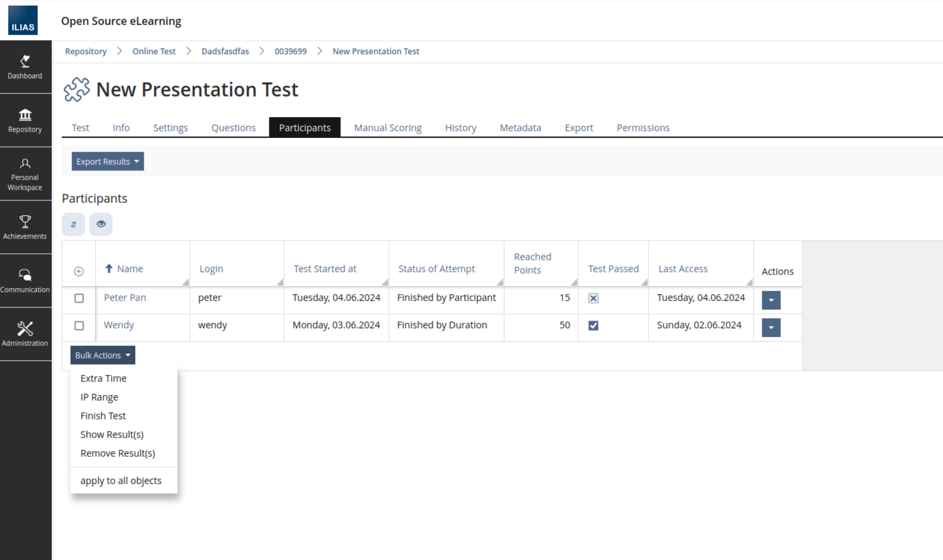Viewport: 943px width, 560px height.
Task: Open the Actions dropdown for Wendy
Action: tap(770, 327)
